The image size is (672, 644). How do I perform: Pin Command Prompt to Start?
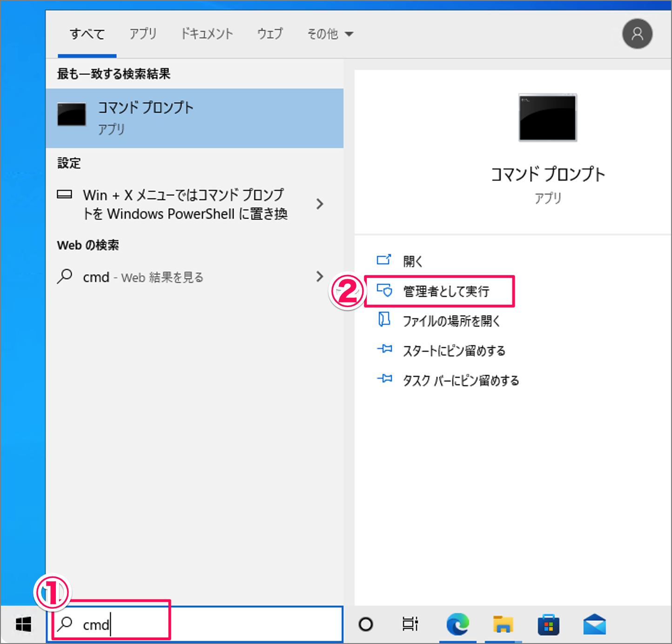point(454,350)
